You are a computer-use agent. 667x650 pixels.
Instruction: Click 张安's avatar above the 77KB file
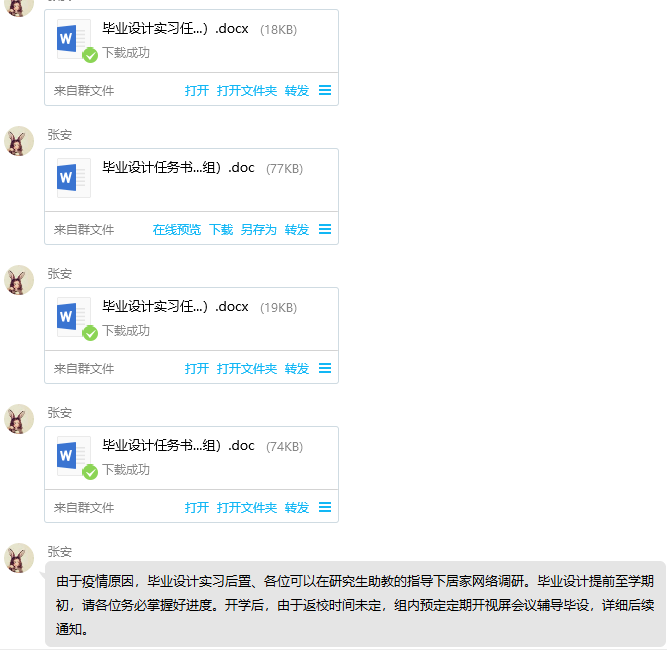coord(19,141)
